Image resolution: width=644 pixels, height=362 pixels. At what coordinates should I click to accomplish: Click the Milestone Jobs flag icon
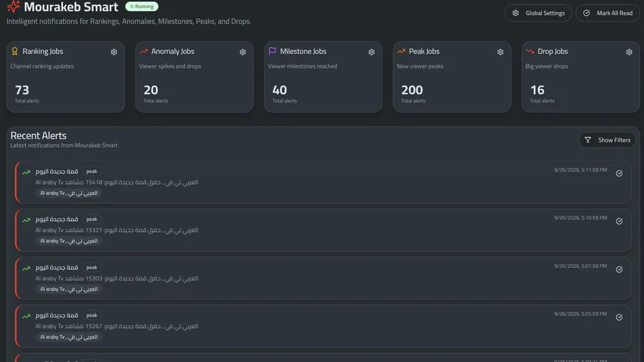point(272,52)
